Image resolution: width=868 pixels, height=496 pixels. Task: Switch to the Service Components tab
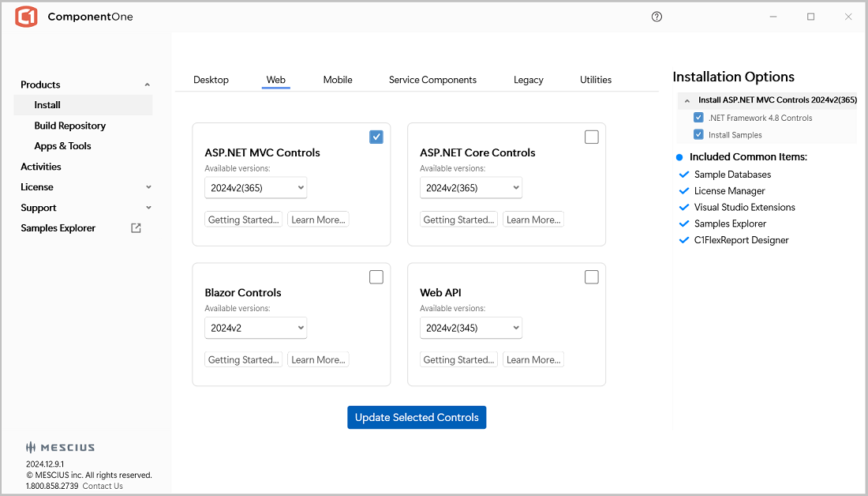point(432,80)
